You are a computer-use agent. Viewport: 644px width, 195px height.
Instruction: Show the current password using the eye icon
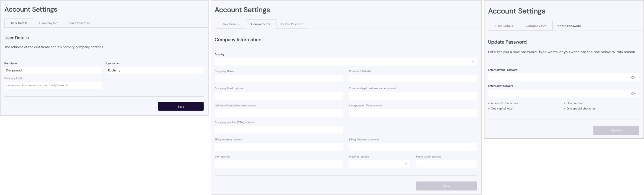point(632,77)
